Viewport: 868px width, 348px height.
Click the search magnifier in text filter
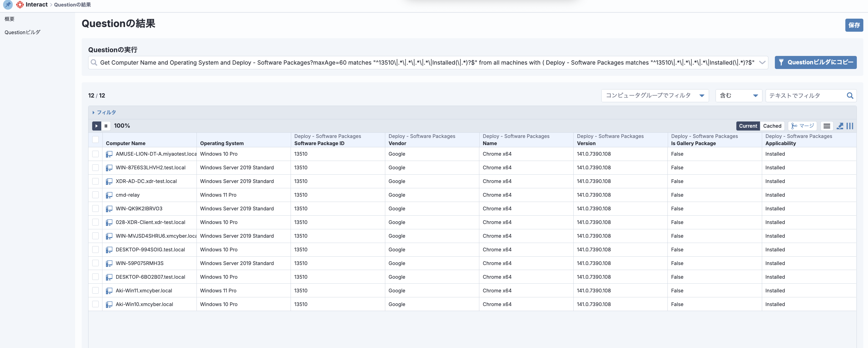coord(850,96)
